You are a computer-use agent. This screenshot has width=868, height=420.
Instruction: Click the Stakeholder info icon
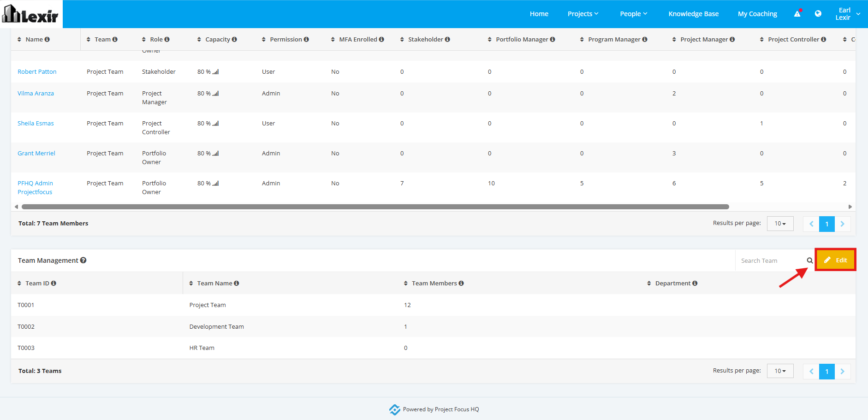pyautogui.click(x=447, y=40)
